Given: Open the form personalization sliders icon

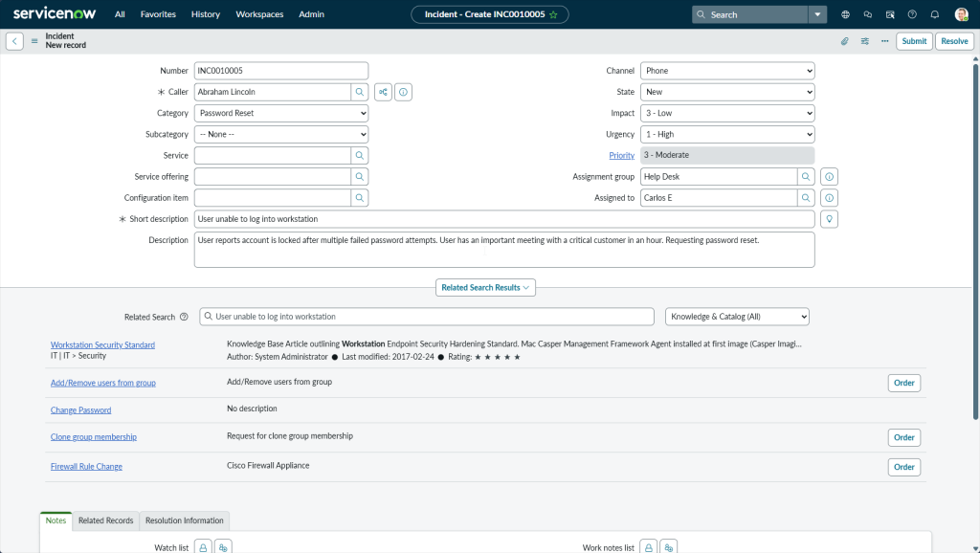Looking at the screenshot, I should [865, 41].
